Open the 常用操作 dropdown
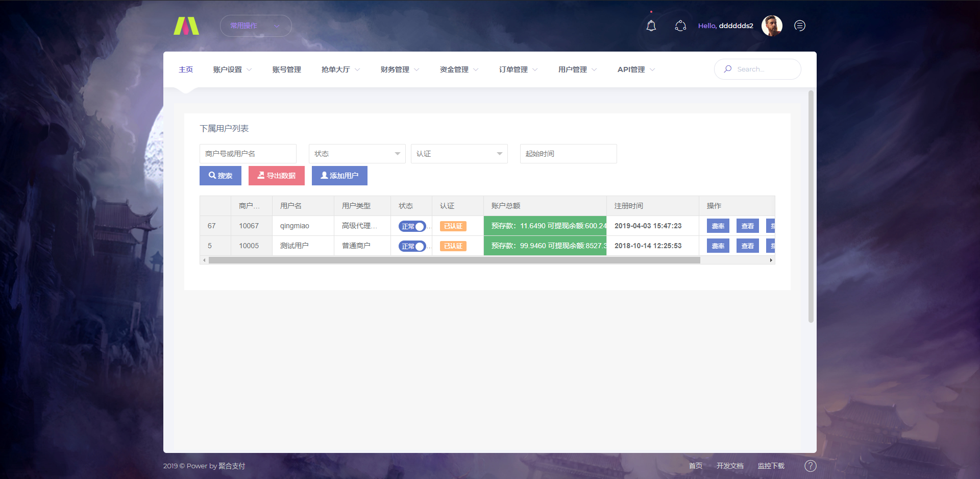Image resolution: width=980 pixels, height=479 pixels. (x=256, y=26)
